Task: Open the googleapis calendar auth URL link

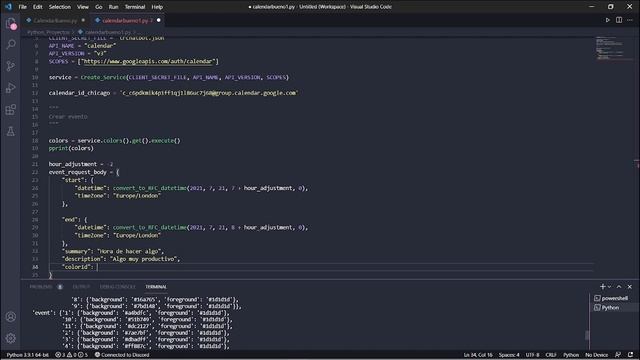Action: (149, 61)
